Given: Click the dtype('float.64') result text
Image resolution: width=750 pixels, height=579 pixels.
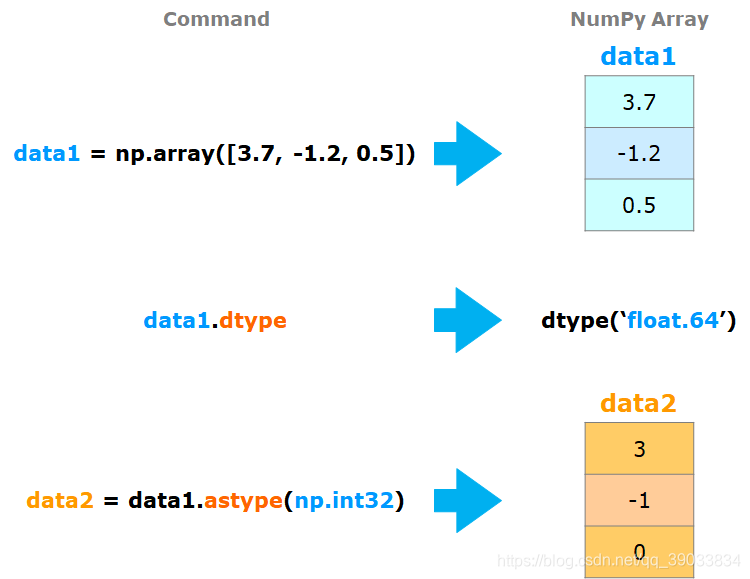Looking at the screenshot, I should 638,320.
